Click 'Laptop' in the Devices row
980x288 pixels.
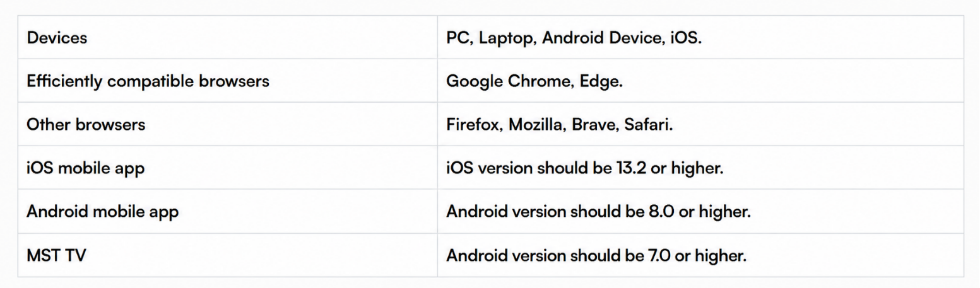click(505, 38)
